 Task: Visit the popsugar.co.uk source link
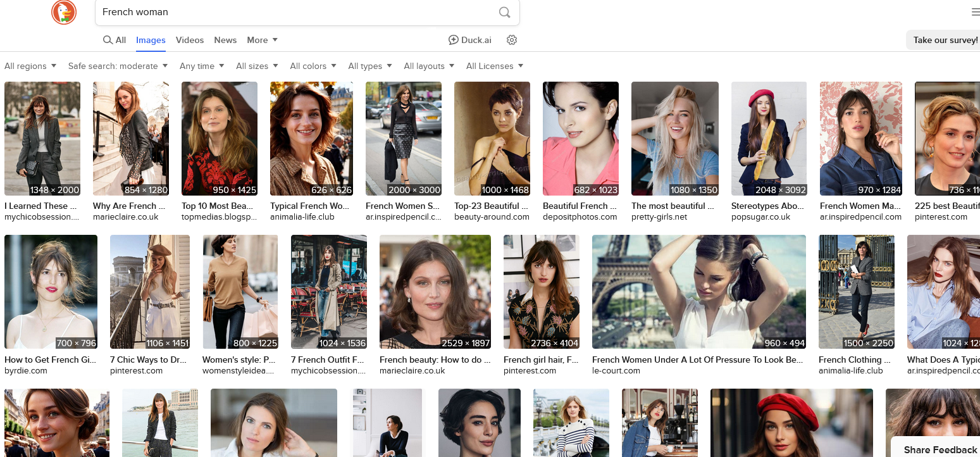[x=760, y=217]
